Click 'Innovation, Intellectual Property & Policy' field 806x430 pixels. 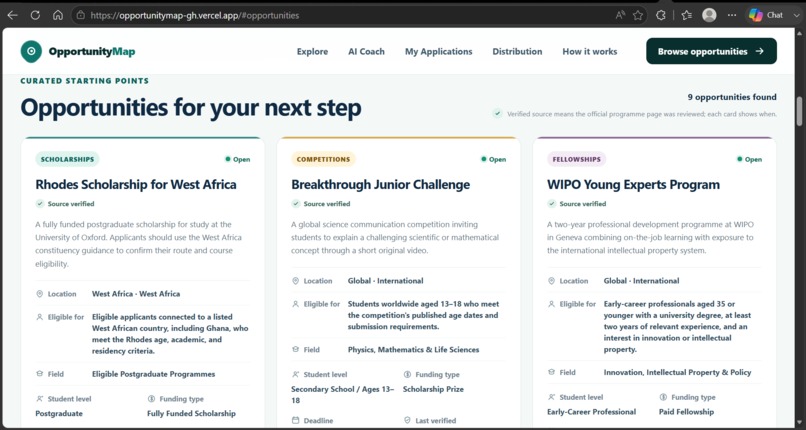pos(677,372)
